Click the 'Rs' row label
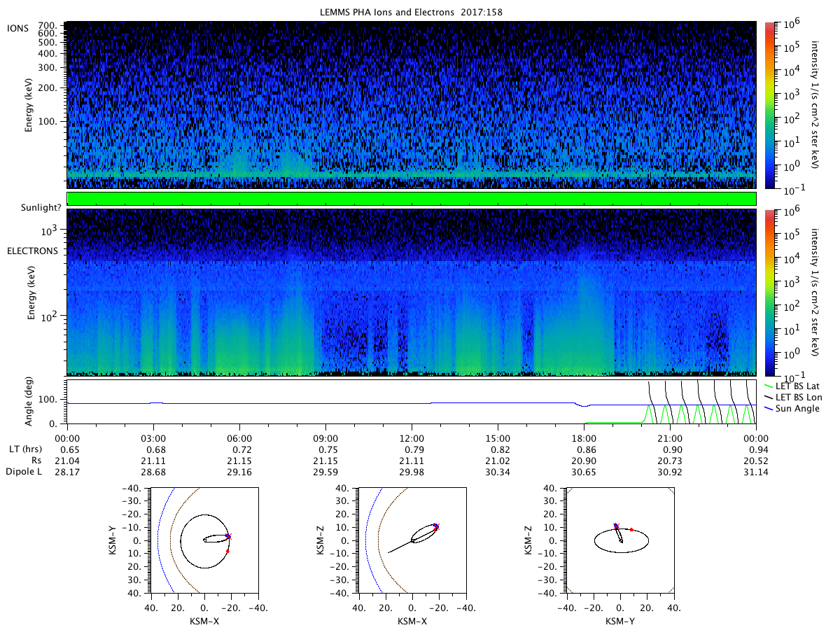This screenshot has width=840, height=630. click(x=36, y=460)
